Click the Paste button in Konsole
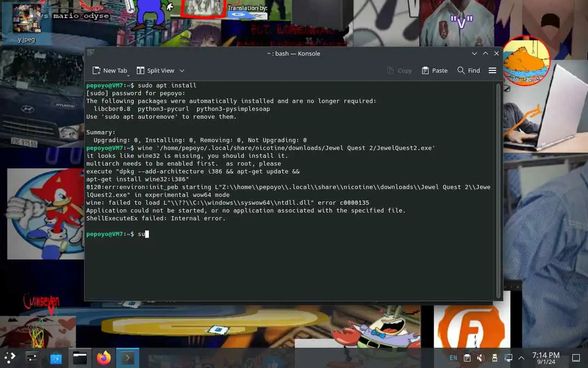 pyautogui.click(x=435, y=70)
